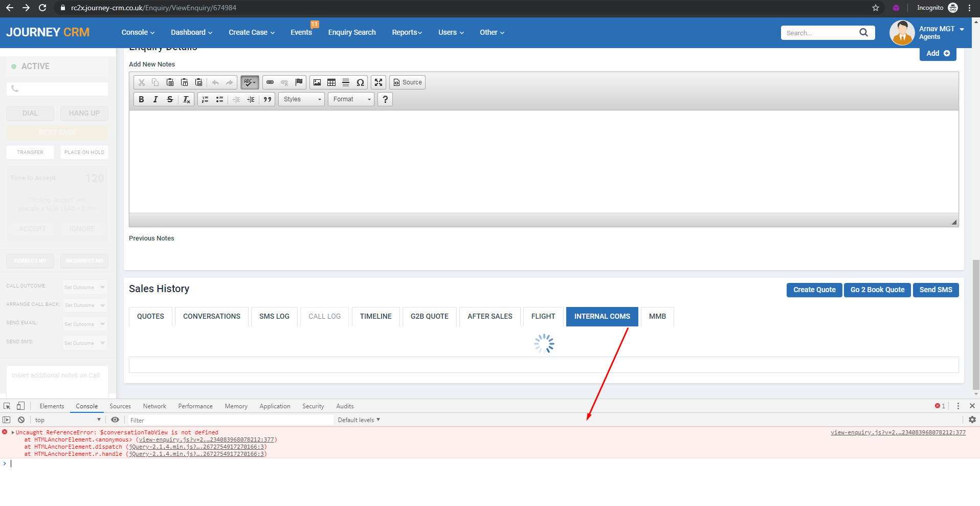
Task: Insert a horizontal line in the notes
Action: click(x=346, y=82)
